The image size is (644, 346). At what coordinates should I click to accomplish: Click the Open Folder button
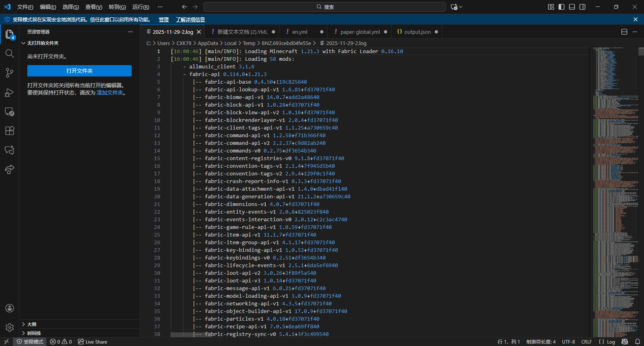pos(79,71)
